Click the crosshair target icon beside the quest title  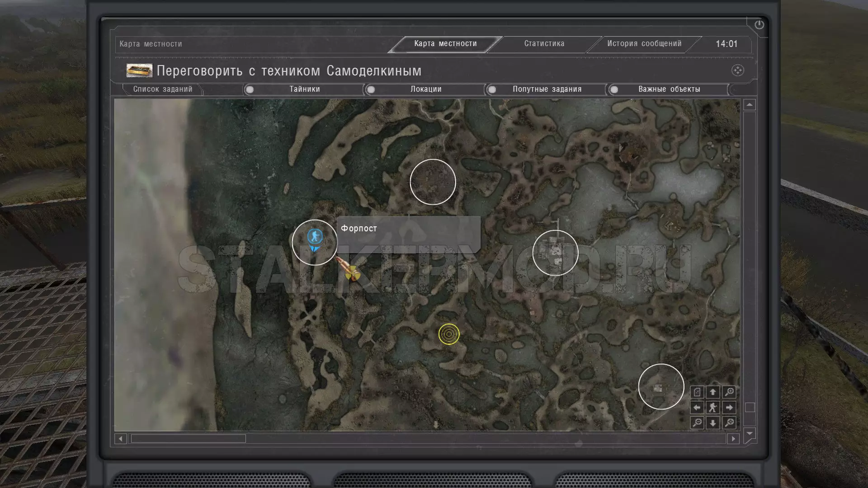[x=737, y=70]
